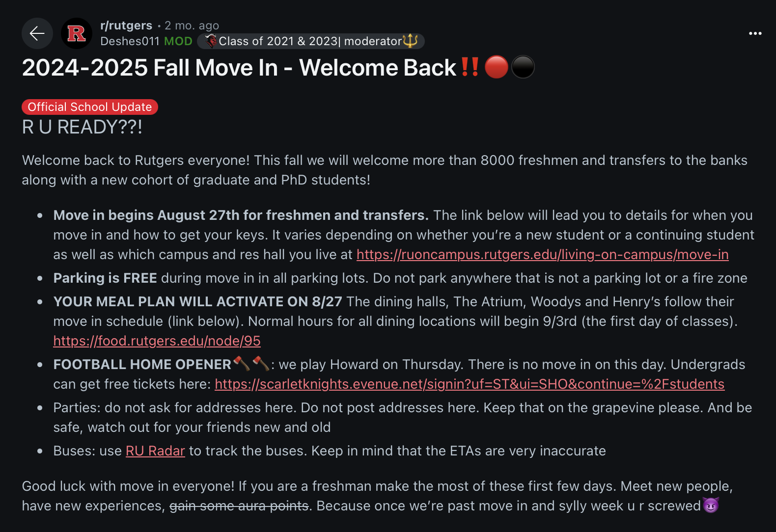
Task: Open the scarletknights evenue tickets link
Action: point(469,384)
